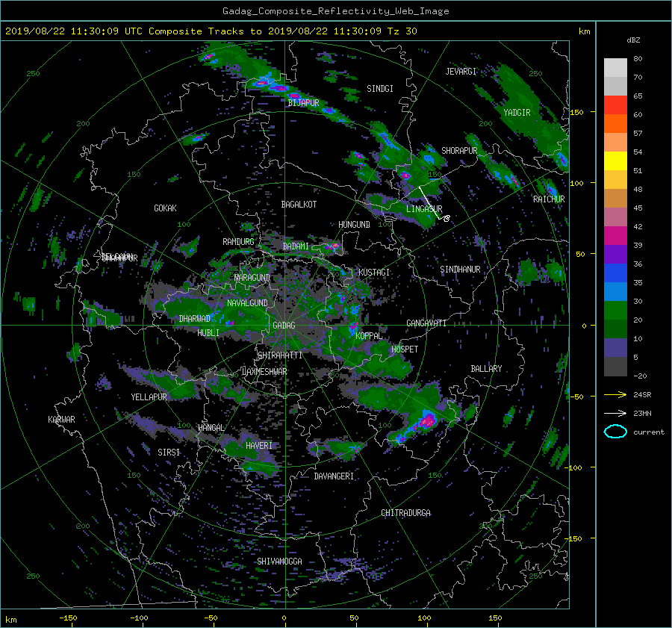Click the NAVALGUND city label
The width and height of the screenshot is (672, 628).
point(247,303)
